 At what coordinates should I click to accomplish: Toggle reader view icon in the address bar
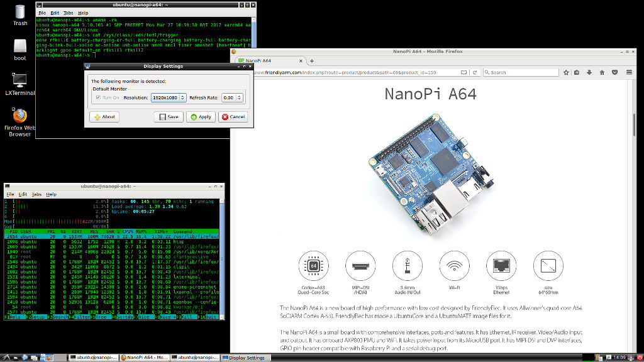pyautogui.click(x=464, y=72)
